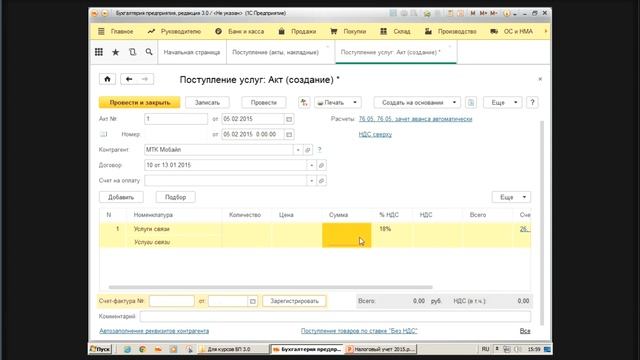Open the Создать на основании dropdown

(x=417, y=102)
